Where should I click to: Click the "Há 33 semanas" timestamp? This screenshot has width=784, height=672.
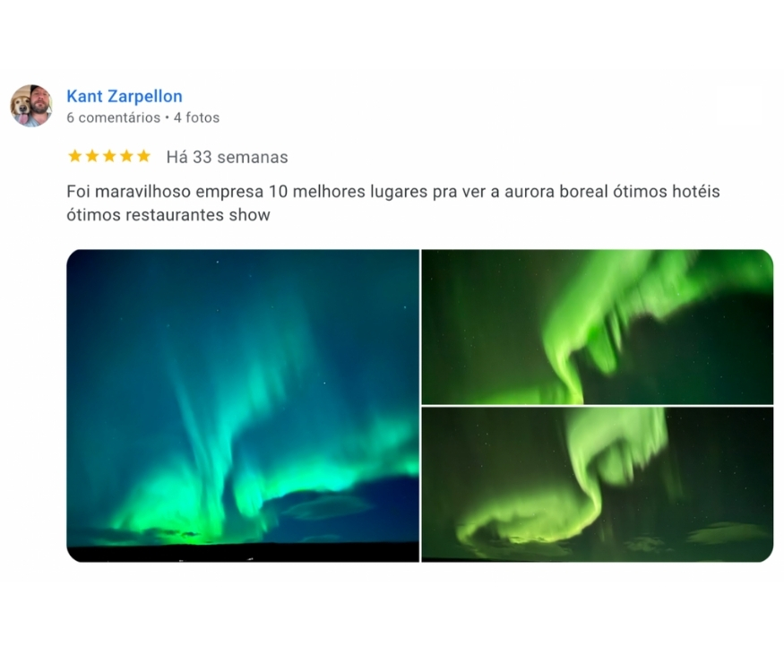227,157
